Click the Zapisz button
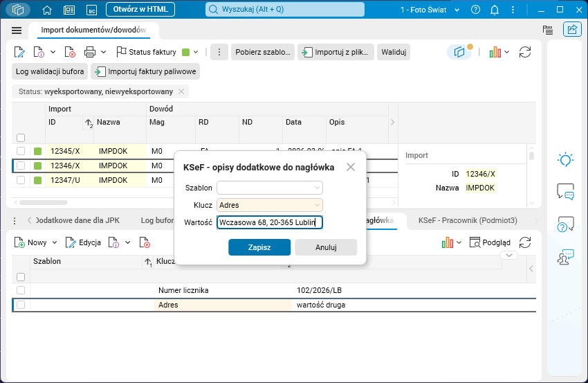This screenshot has width=588, height=383. point(259,247)
